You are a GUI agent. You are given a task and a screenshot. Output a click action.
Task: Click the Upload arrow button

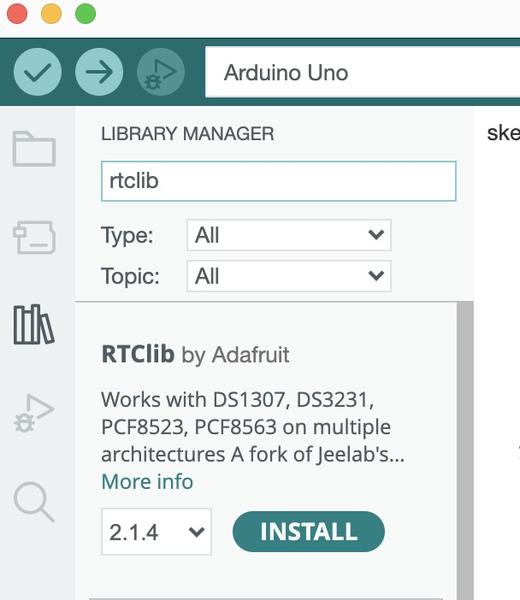coord(99,72)
